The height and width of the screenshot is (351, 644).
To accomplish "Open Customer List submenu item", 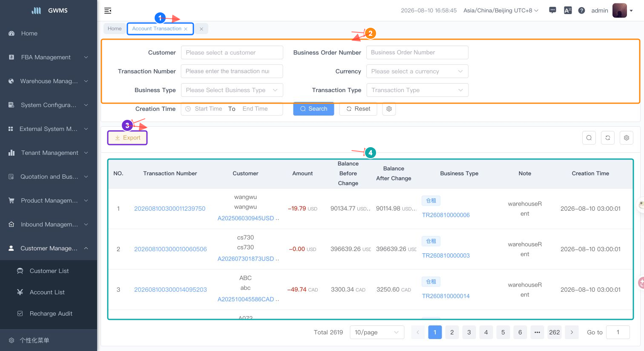I will [49, 271].
